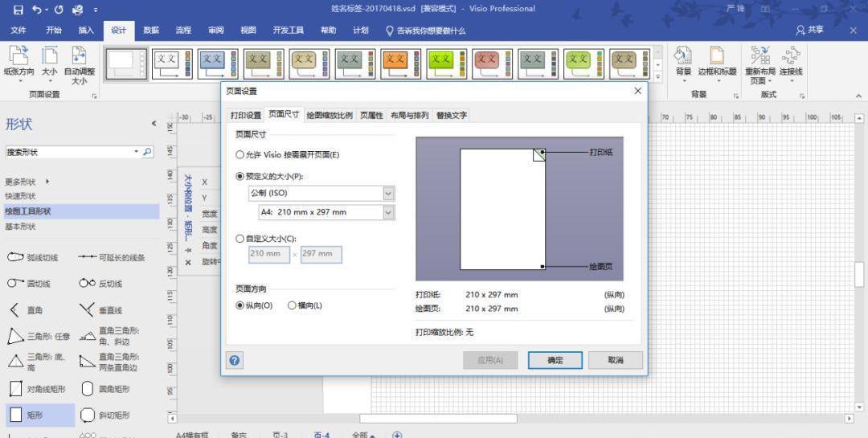Viewport: 868px width, 438px height.
Task: Open the A4: 210 mm x 297 mm dropdown
Action: coord(389,212)
